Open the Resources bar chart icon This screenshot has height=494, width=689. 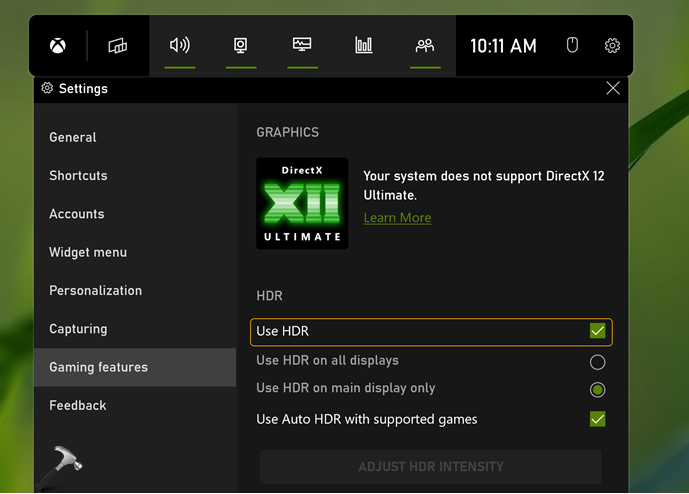[x=364, y=45]
